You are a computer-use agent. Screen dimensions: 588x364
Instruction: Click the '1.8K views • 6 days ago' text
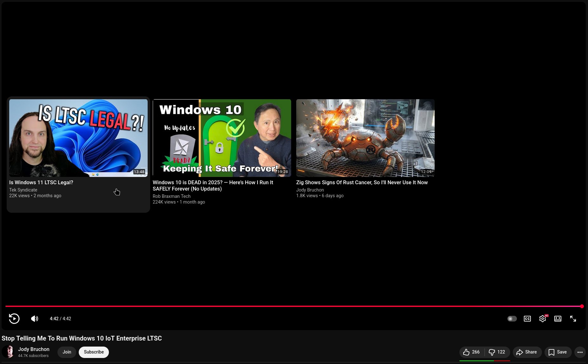point(320,196)
